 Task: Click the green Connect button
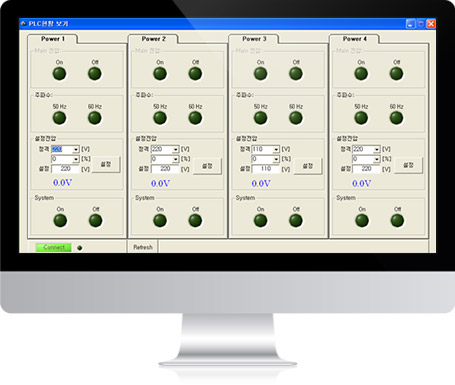tap(54, 247)
